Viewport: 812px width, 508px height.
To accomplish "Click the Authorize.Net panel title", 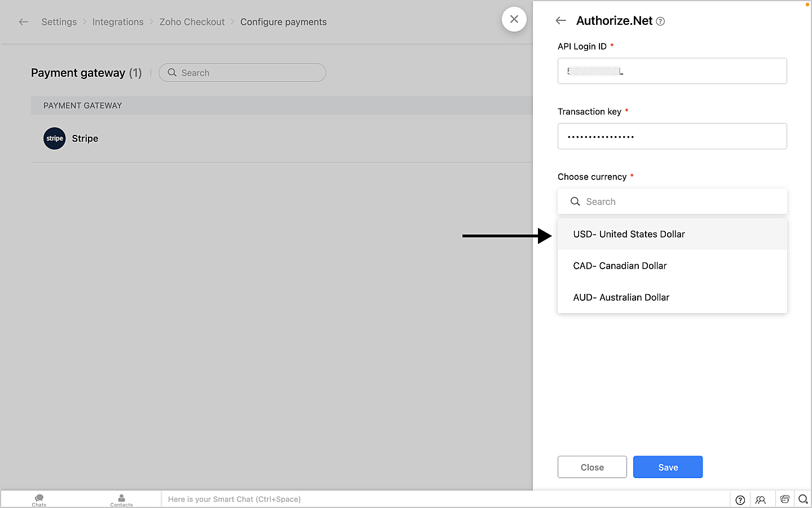I will click(614, 21).
